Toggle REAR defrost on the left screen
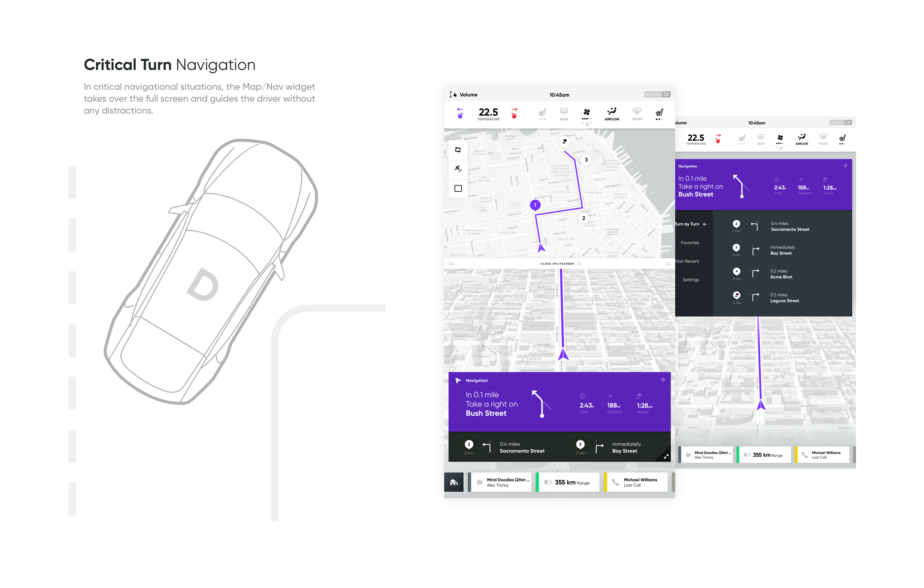The width and height of the screenshot is (924, 588). pyautogui.click(x=564, y=114)
